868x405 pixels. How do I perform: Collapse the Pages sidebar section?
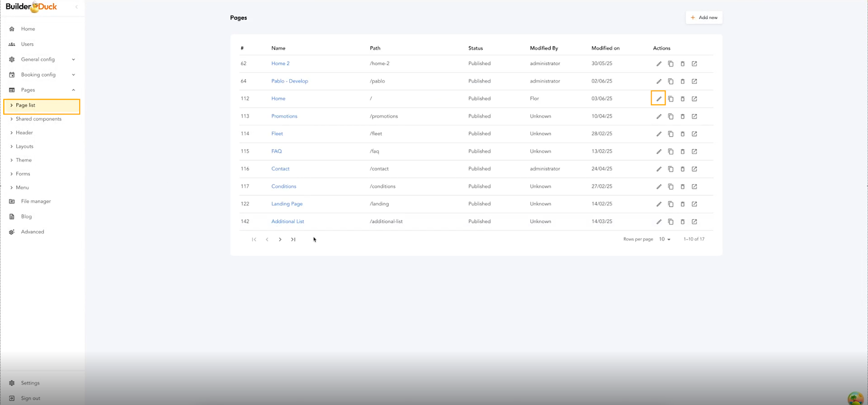73,90
